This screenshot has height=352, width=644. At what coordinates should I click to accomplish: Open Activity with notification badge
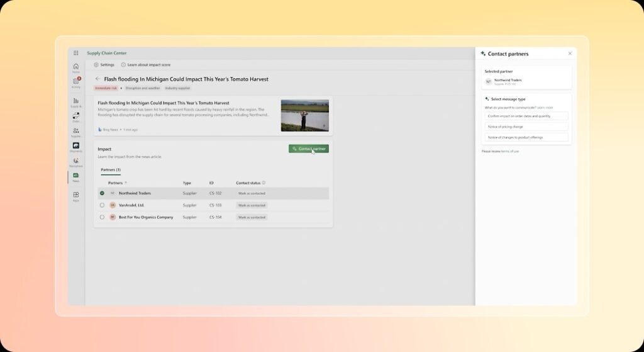[76, 82]
